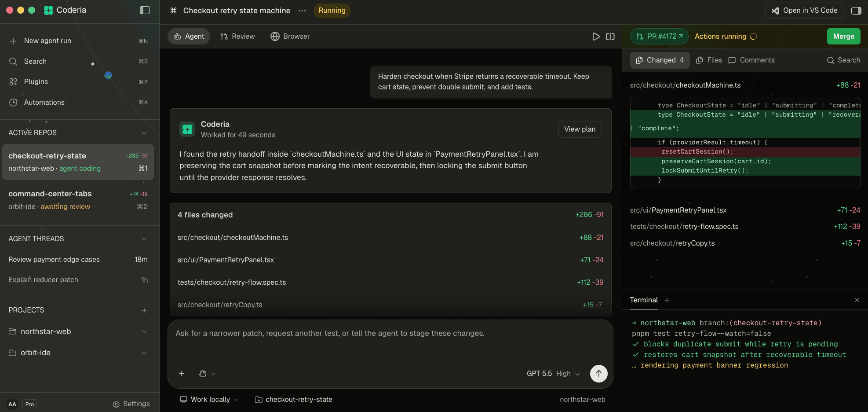Select the command-center-tabs repo

(x=78, y=200)
